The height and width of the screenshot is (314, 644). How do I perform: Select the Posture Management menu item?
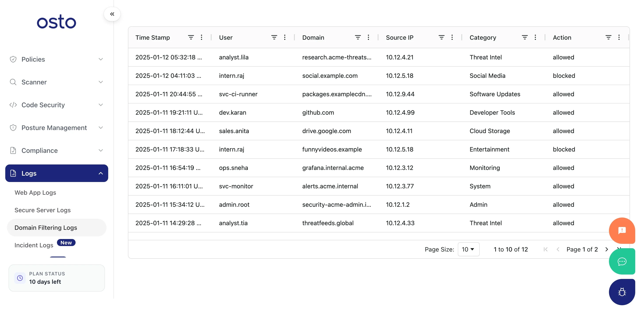57,128
